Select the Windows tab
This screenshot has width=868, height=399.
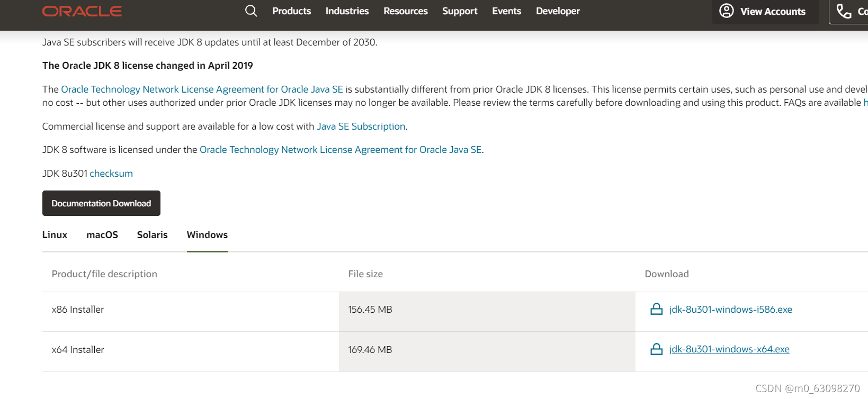[207, 235]
